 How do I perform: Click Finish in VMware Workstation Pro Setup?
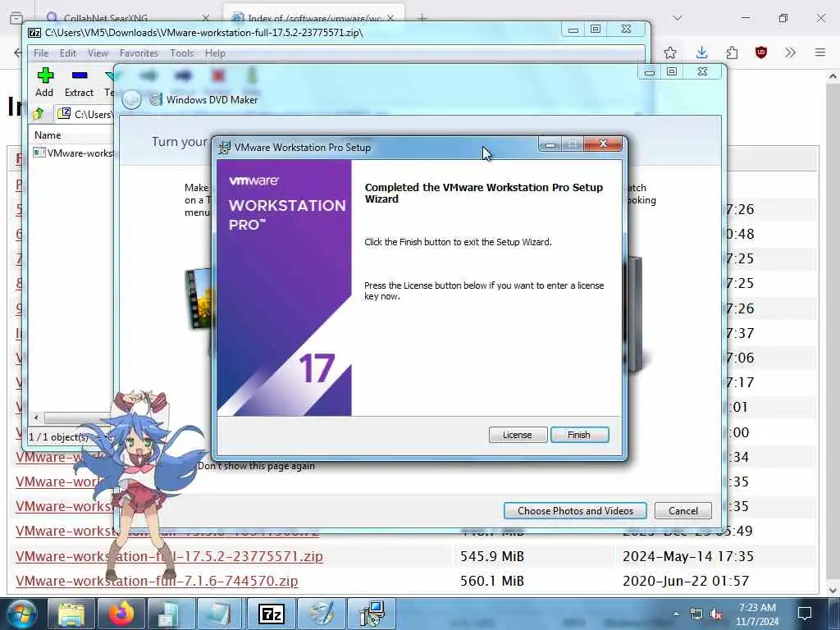[579, 435]
